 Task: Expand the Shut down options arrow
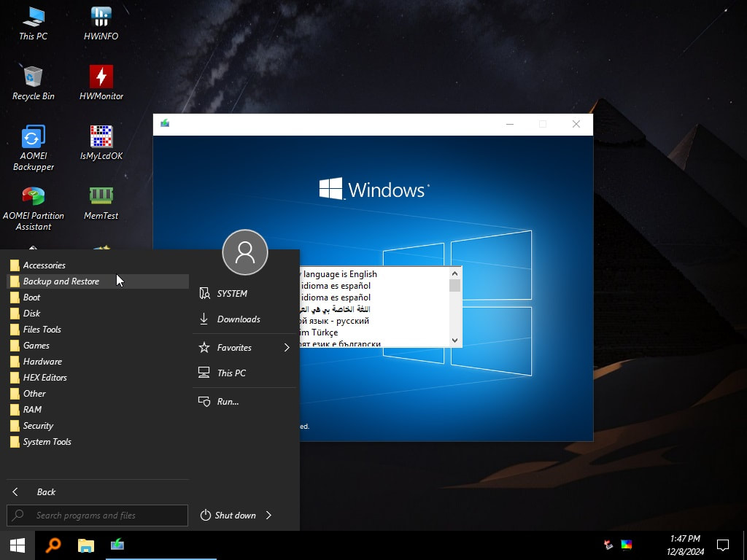pos(268,516)
